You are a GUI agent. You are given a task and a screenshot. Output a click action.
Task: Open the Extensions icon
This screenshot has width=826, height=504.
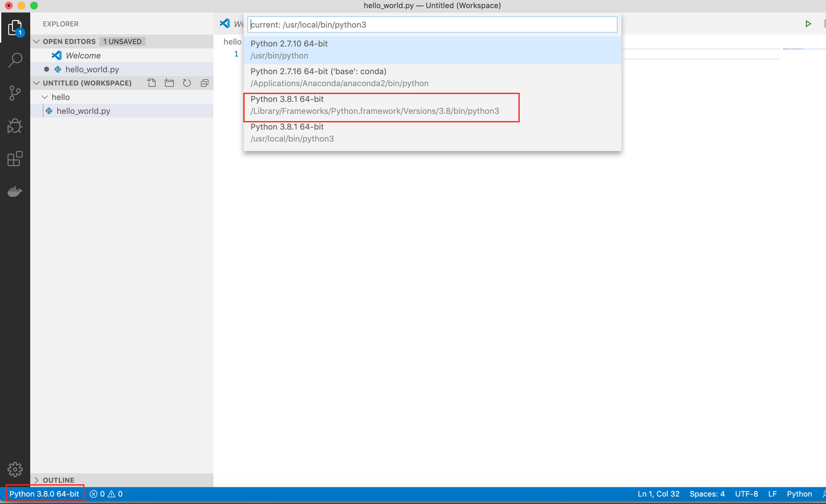pyautogui.click(x=15, y=159)
